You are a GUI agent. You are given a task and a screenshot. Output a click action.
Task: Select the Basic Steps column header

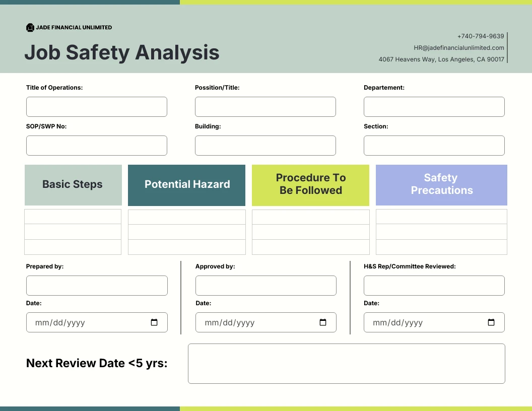[73, 185]
